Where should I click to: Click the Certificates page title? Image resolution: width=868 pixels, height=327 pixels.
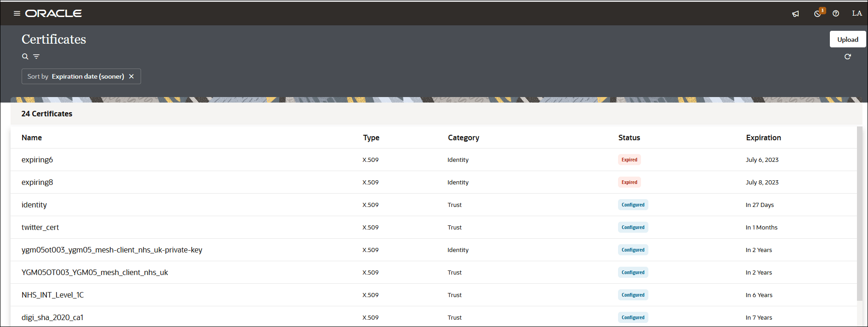pos(54,39)
